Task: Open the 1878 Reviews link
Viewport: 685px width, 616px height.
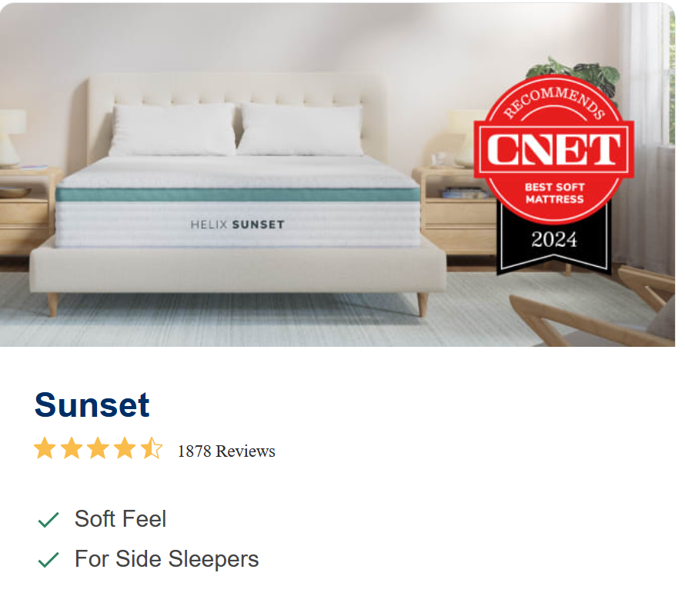Action: coord(226,451)
